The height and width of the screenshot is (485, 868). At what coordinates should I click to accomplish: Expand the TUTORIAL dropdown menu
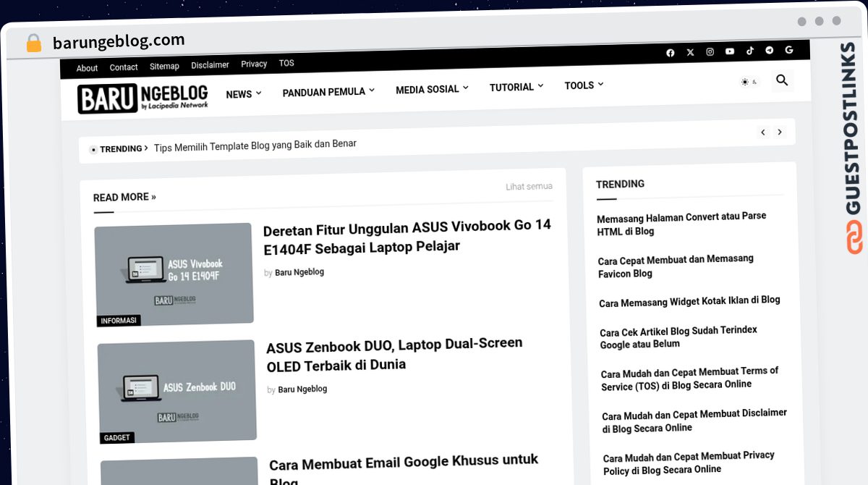click(x=516, y=87)
